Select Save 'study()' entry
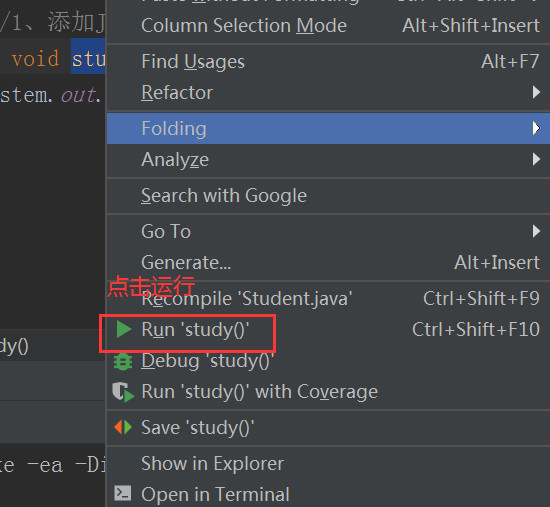This screenshot has width=550, height=507. pyautogui.click(x=328, y=428)
